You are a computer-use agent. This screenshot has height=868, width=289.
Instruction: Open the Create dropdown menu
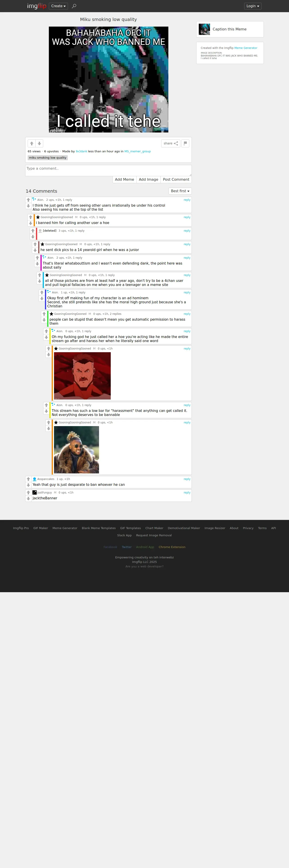[x=58, y=6]
